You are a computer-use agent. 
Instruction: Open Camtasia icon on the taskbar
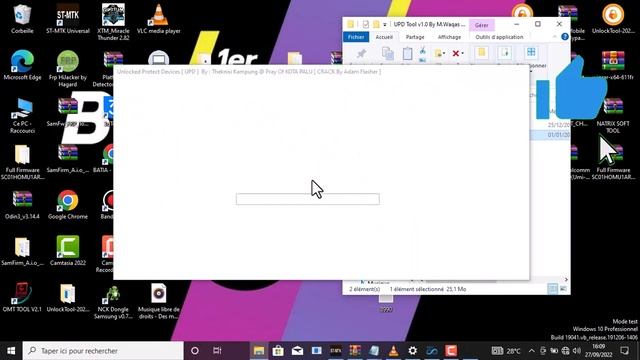click(451, 351)
